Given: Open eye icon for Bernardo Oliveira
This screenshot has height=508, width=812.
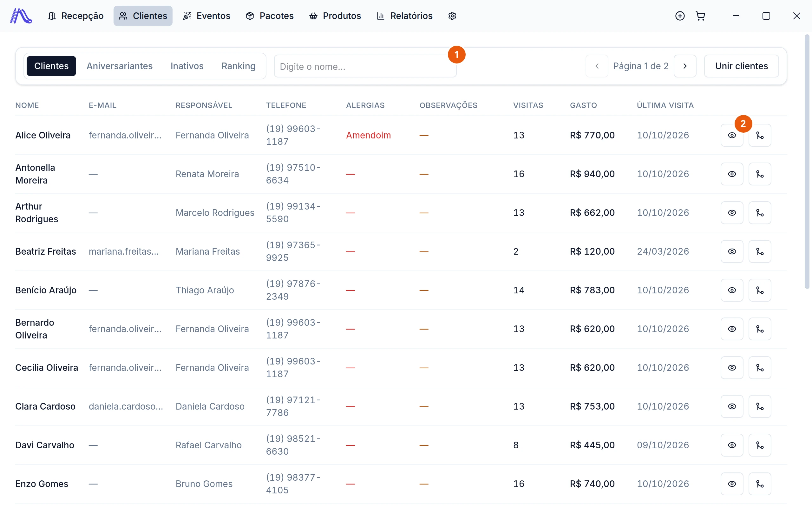Looking at the screenshot, I should pyautogui.click(x=732, y=329).
